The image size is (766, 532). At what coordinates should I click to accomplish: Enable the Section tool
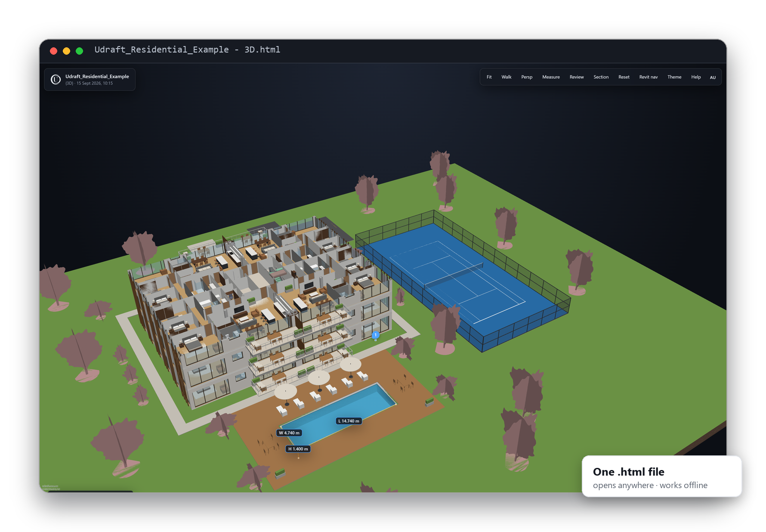click(x=601, y=77)
